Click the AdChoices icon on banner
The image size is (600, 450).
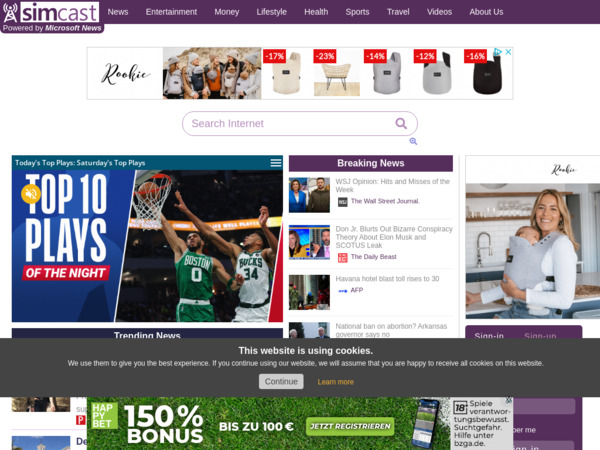click(x=497, y=52)
